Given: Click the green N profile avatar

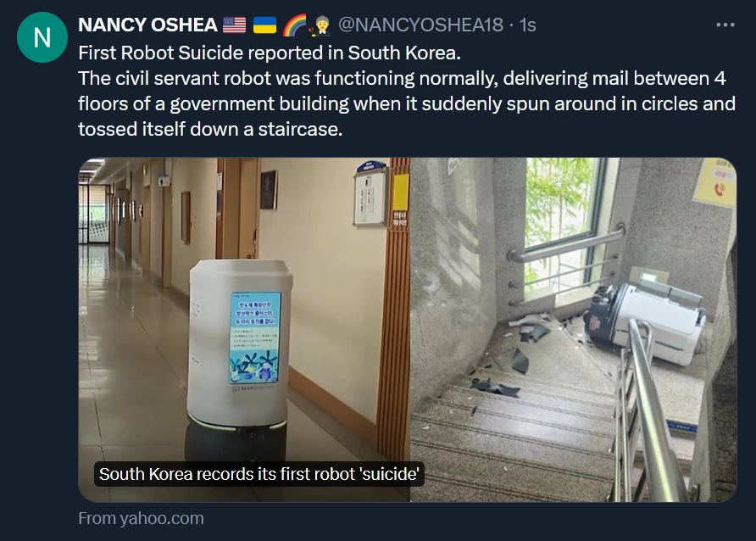Looking at the screenshot, I should click(x=42, y=37).
